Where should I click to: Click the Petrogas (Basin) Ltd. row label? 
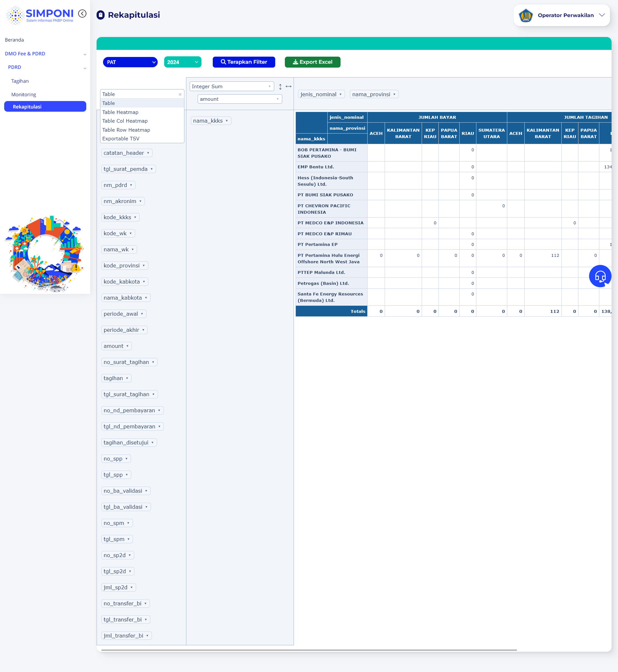coord(332,284)
